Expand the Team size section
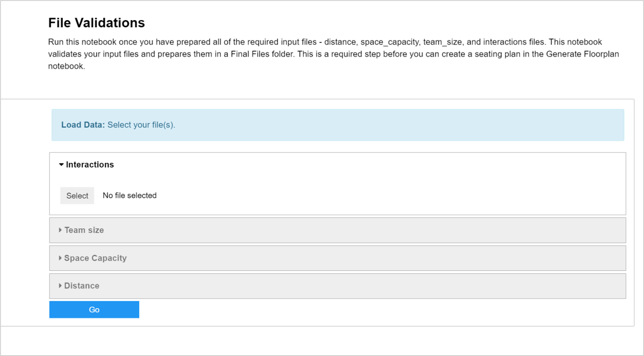The height and width of the screenshot is (356, 644). pyautogui.click(x=338, y=230)
